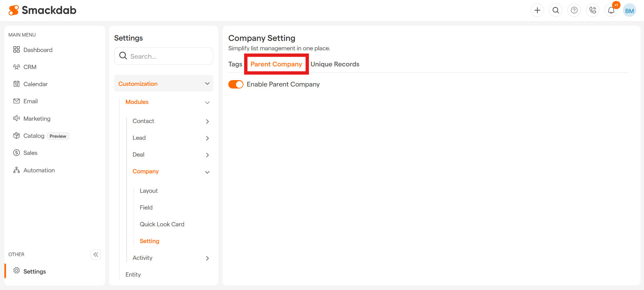Open Marketing from the main menu

(x=37, y=119)
